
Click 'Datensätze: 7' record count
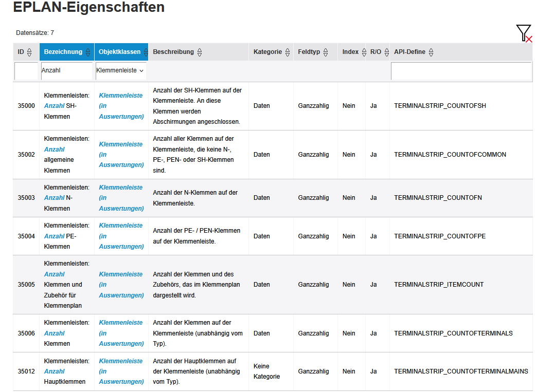pyautogui.click(x=35, y=33)
